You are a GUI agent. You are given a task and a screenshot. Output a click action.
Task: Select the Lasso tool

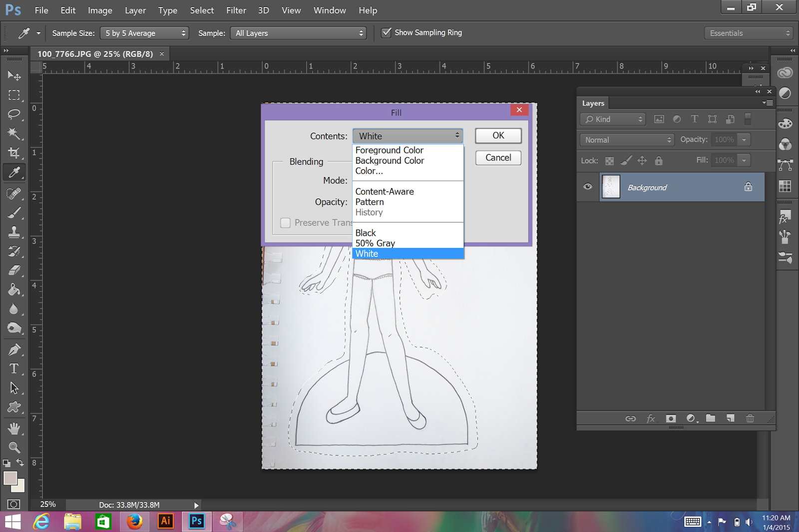[x=14, y=114]
